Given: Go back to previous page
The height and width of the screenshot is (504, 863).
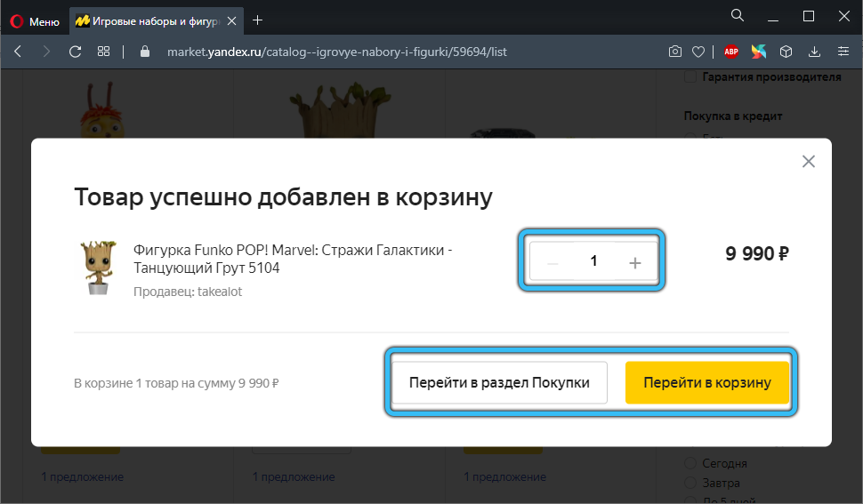Looking at the screenshot, I should tap(18, 52).
